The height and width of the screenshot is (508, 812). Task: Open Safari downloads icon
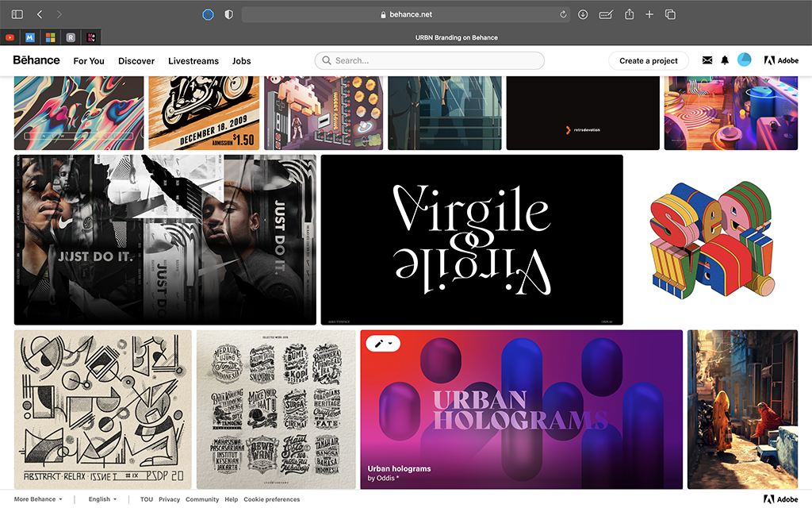[x=583, y=14]
